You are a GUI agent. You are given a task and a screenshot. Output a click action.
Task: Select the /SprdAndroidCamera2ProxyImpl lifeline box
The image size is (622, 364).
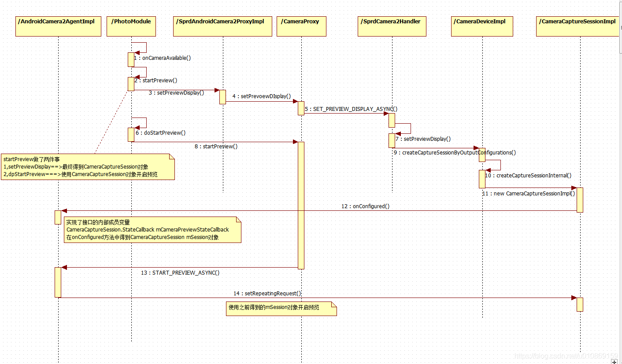(223, 26)
